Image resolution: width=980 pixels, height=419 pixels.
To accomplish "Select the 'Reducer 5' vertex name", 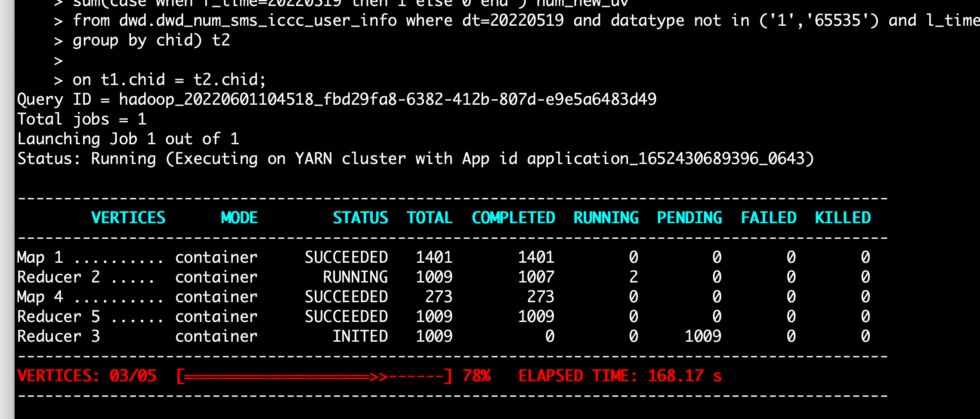I will click(59, 316).
